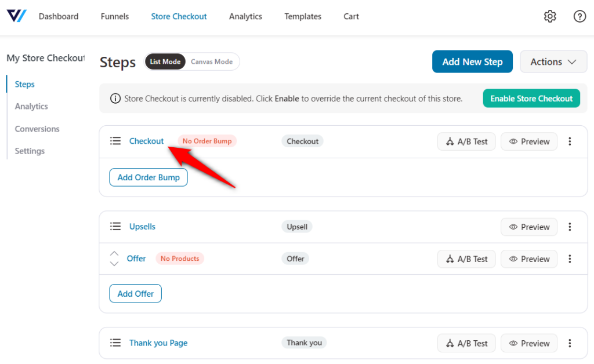594x364 pixels.
Task: Start A/B Test for Thank you Page
Action: tap(466, 343)
